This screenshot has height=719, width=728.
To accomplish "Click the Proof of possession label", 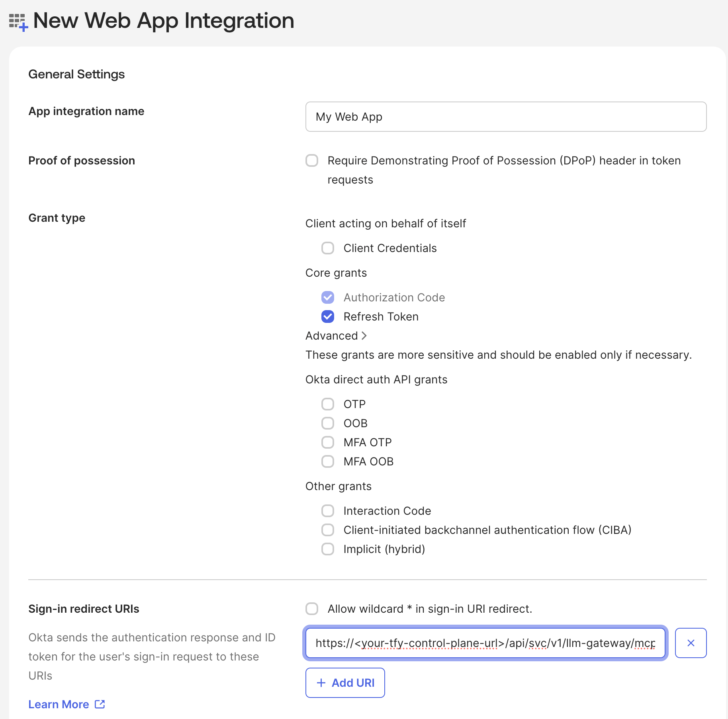I will coord(82,160).
